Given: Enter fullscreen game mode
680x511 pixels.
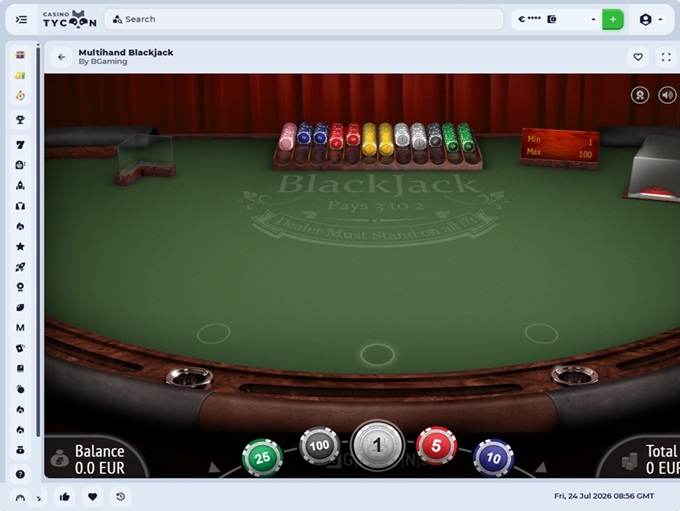Looking at the screenshot, I should tap(666, 57).
